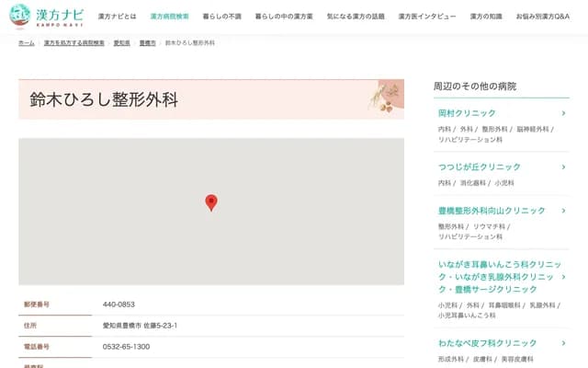Open 愛知県 breadcrumb link
This screenshot has width=588, height=368.
pyautogui.click(x=122, y=43)
